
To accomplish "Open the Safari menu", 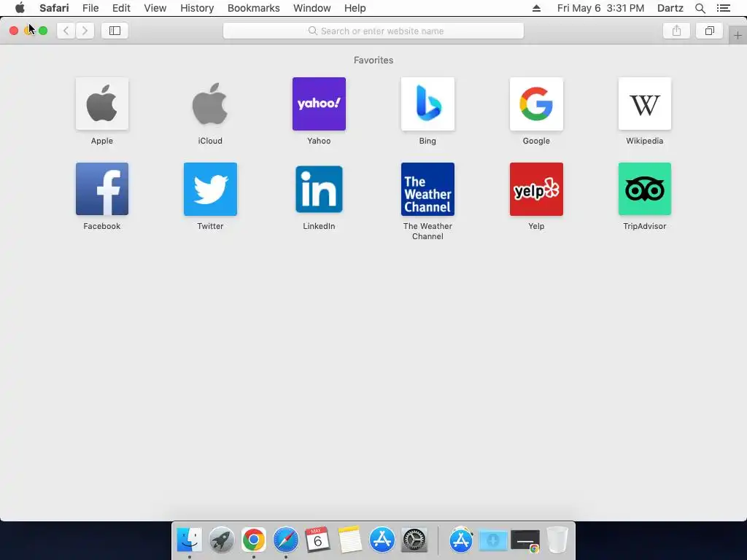I will (54, 8).
